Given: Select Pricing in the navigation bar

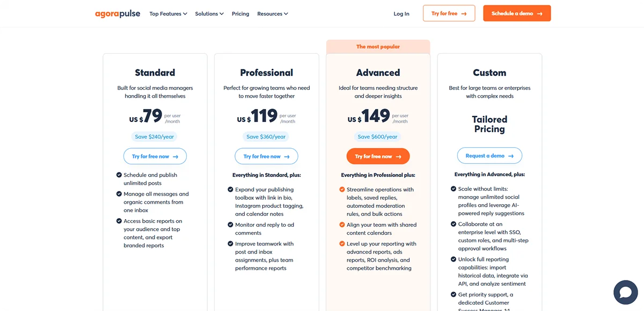Looking at the screenshot, I should click(240, 13).
